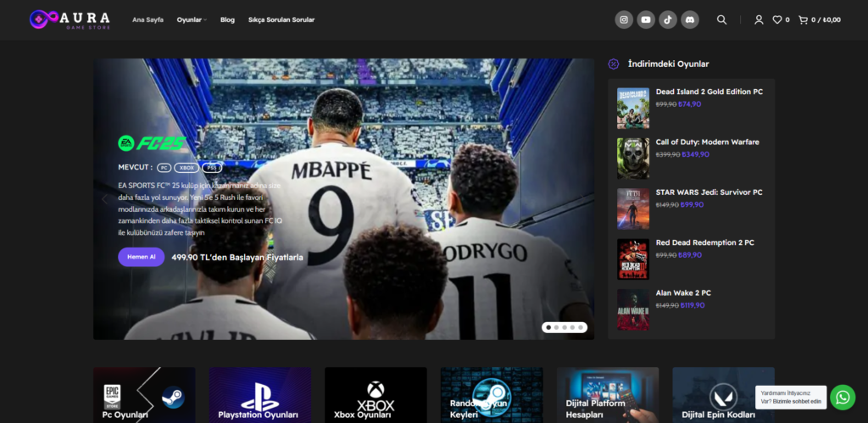Image resolution: width=868 pixels, height=423 pixels.
Task: Open Sıkça Sorulan Sorular page
Action: pos(281,19)
